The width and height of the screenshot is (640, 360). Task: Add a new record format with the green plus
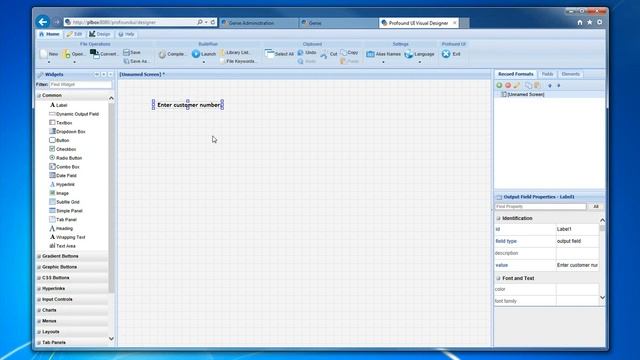coord(499,85)
